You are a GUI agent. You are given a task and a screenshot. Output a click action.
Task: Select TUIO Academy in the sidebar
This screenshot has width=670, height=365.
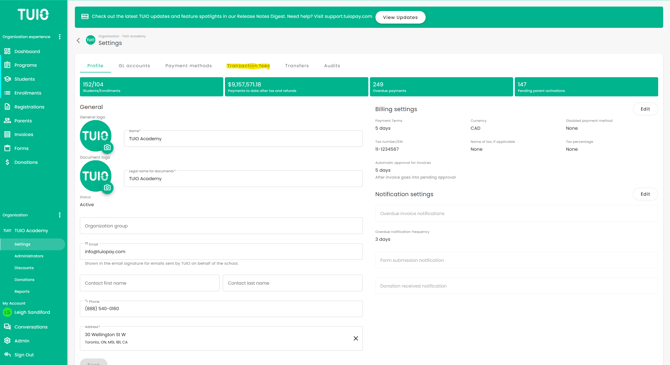click(x=31, y=230)
